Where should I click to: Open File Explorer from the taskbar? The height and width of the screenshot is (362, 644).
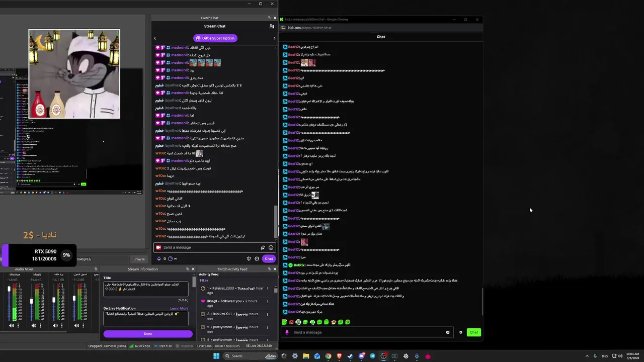(x=306, y=356)
